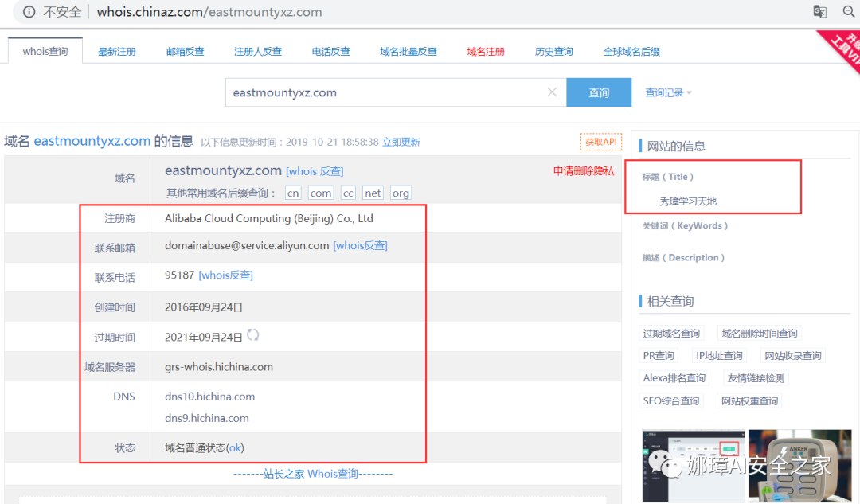
Task: Open 域名删除时间查询 link
Action: pyautogui.click(x=760, y=334)
